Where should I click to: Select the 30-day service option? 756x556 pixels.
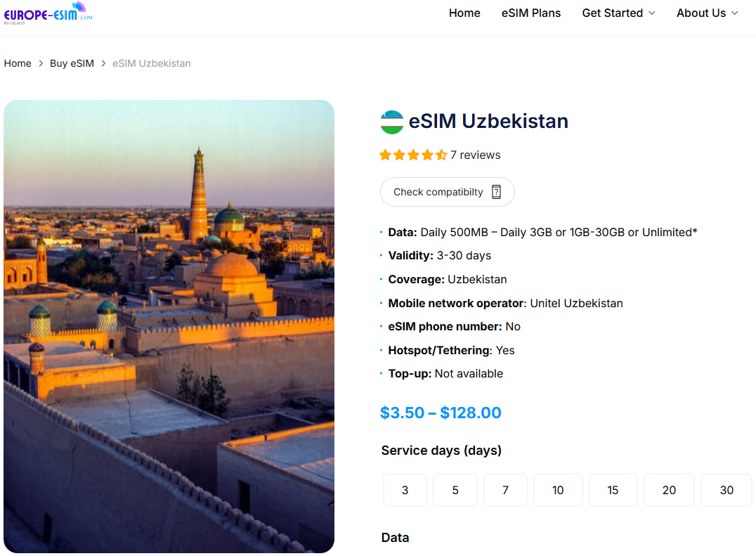coord(726,490)
